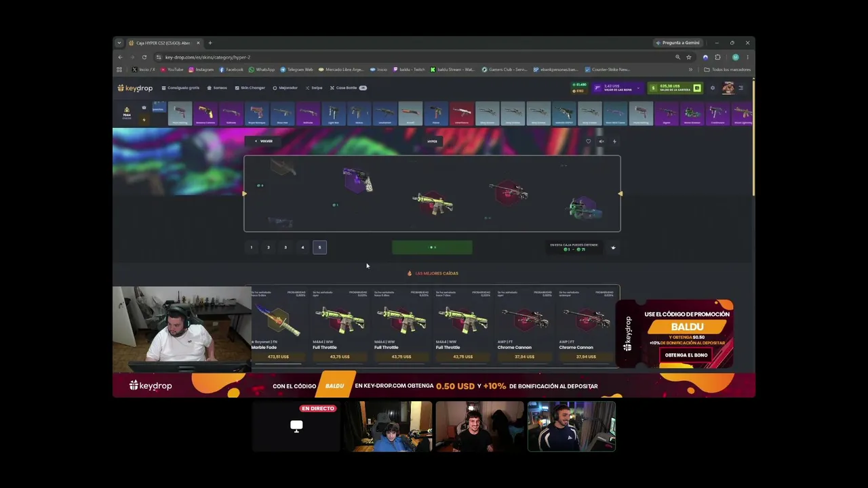Close the Caja HYPER CS2 tab

coord(199,43)
